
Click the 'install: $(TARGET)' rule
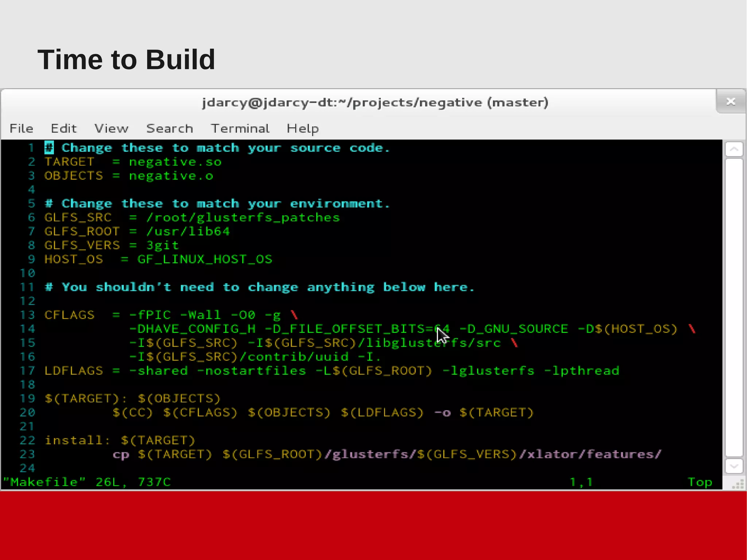[120, 440]
